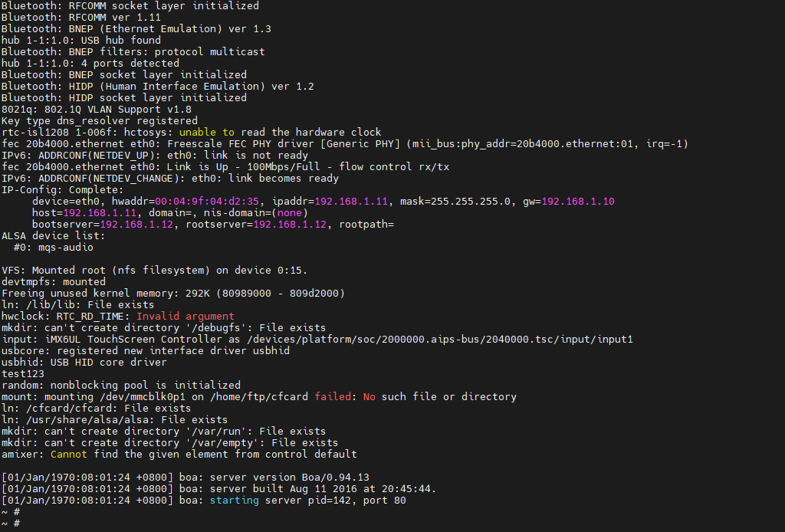Image resolution: width=785 pixels, height=532 pixels.
Task: Click the last '~ #' shell prompt
Action: (11, 524)
